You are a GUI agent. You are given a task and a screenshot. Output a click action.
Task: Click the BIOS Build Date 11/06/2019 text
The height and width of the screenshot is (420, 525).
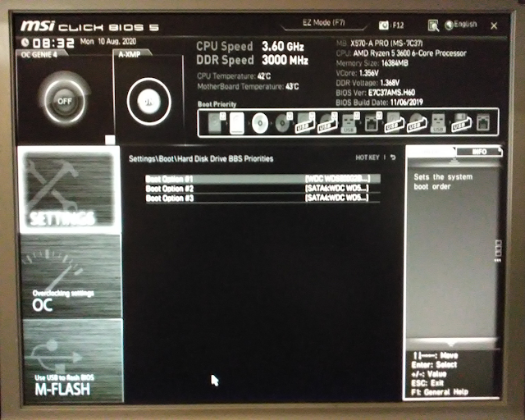pos(379,103)
